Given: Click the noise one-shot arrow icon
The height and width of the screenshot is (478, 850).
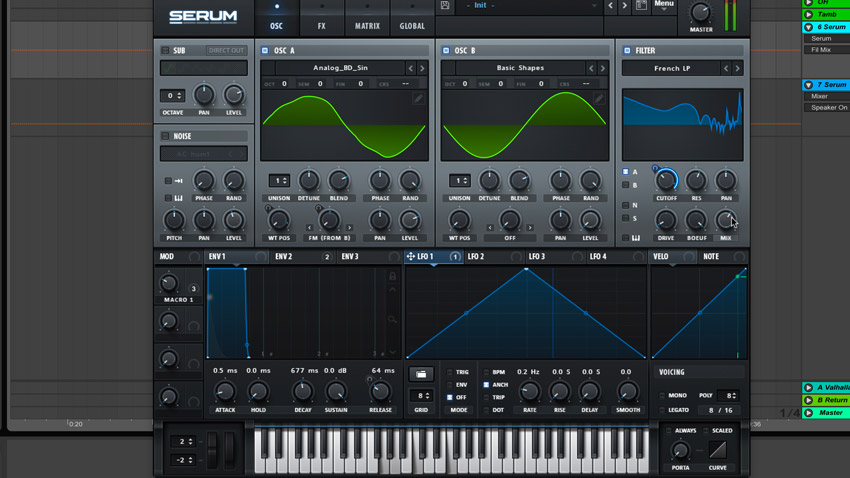Looking at the screenshot, I should coord(178,181).
